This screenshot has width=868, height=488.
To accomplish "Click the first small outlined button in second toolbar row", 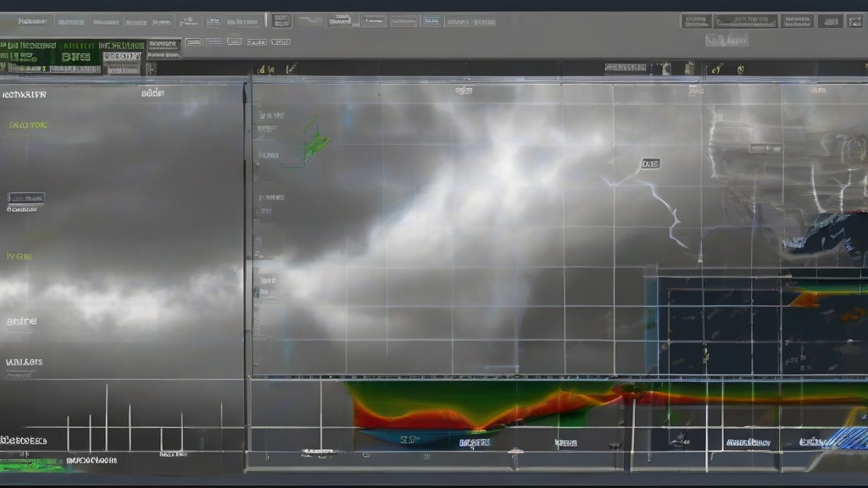I will tap(193, 41).
